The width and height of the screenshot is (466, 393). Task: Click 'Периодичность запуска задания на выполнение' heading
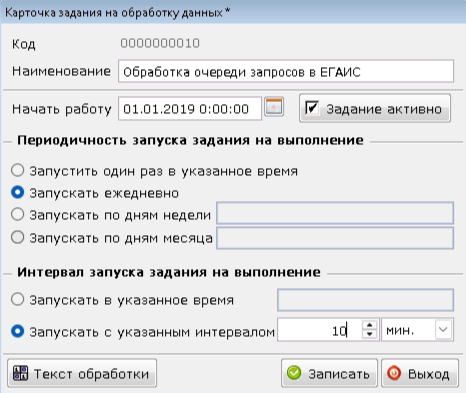pos(190,140)
